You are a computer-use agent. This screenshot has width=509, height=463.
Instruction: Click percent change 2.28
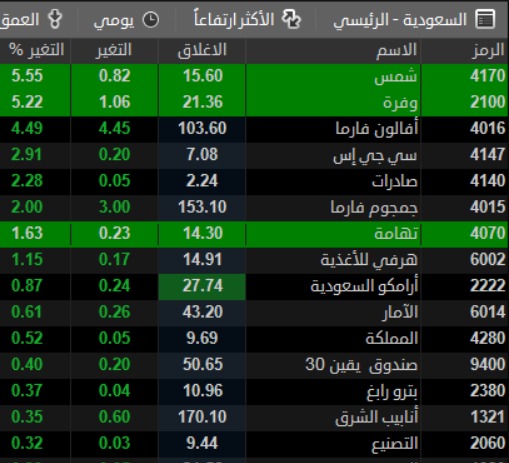[x=27, y=181]
